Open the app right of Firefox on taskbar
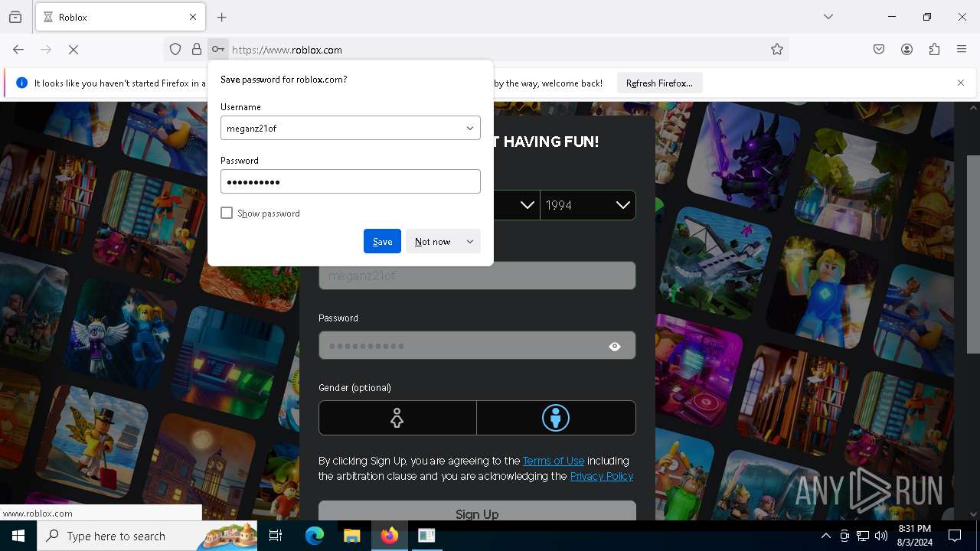 pos(426,536)
